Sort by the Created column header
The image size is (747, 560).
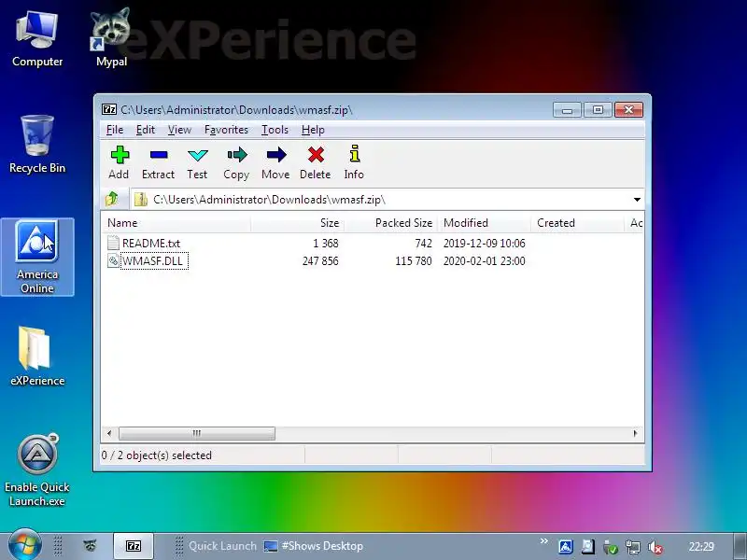[x=577, y=223]
